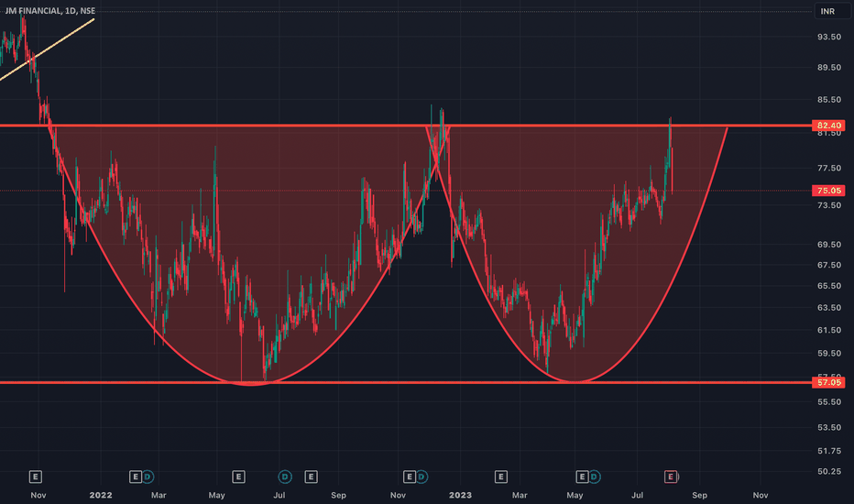This screenshot has width=854, height=504.
Task: Click the 59.50 price axis value
Action: point(829,353)
